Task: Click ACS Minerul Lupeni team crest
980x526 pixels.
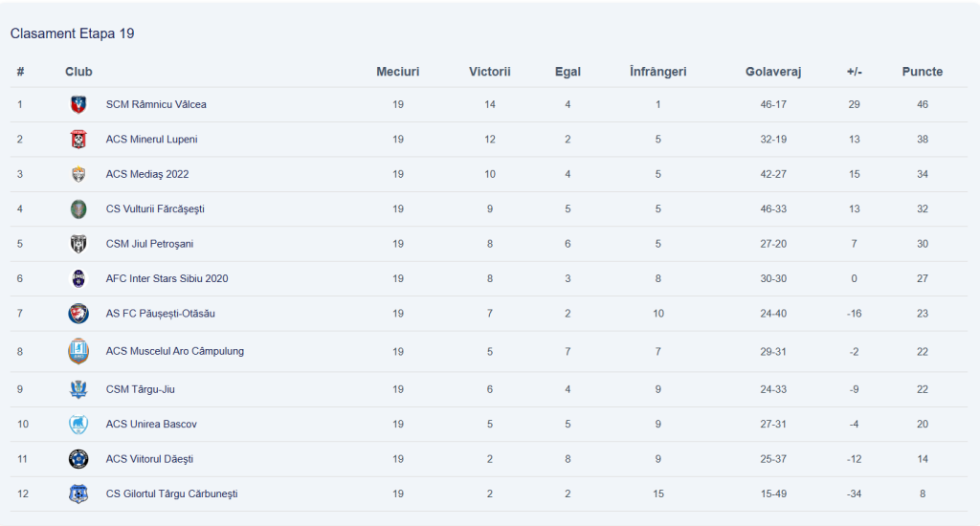Action: [x=78, y=140]
